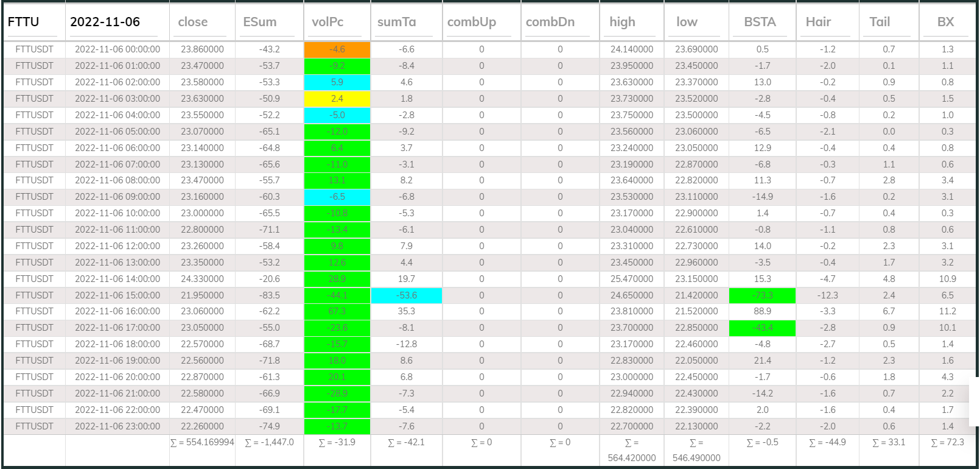Viewport: 980px width, 469px height.
Task: Click the BSTA total -0.5
Action: (762, 442)
